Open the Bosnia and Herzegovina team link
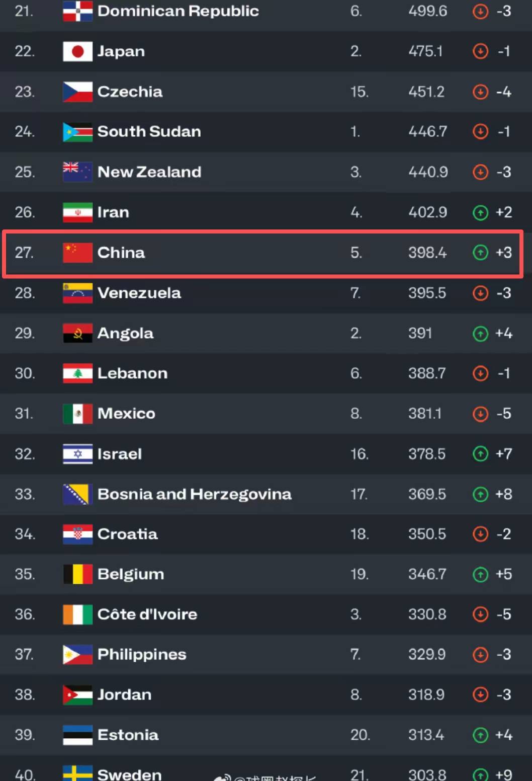 [194, 494]
